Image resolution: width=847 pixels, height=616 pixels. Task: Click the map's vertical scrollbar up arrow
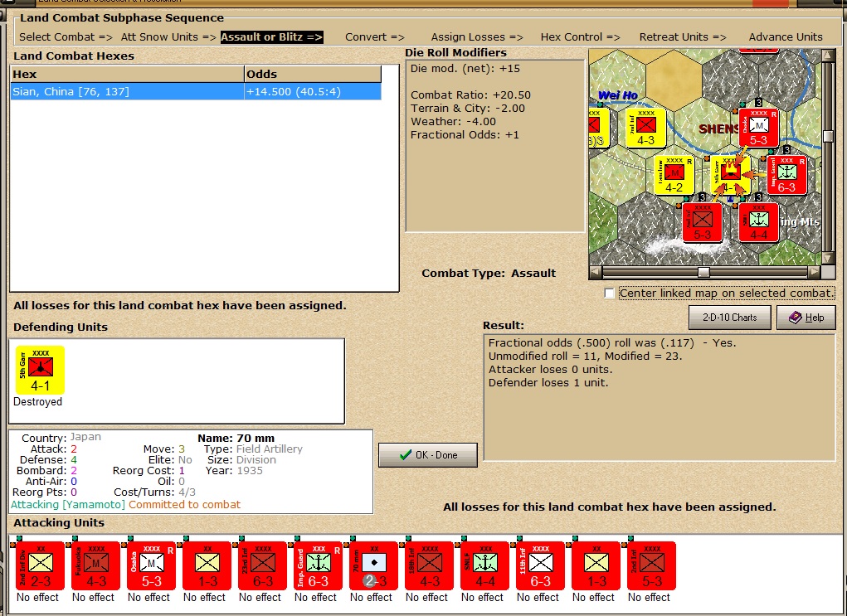[x=828, y=55]
